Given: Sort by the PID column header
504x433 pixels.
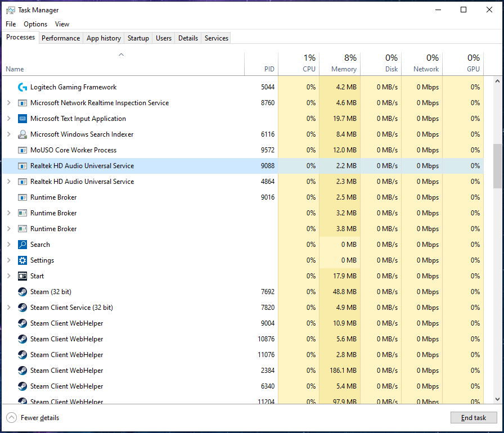Looking at the screenshot, I should click(x=262, y=64).
